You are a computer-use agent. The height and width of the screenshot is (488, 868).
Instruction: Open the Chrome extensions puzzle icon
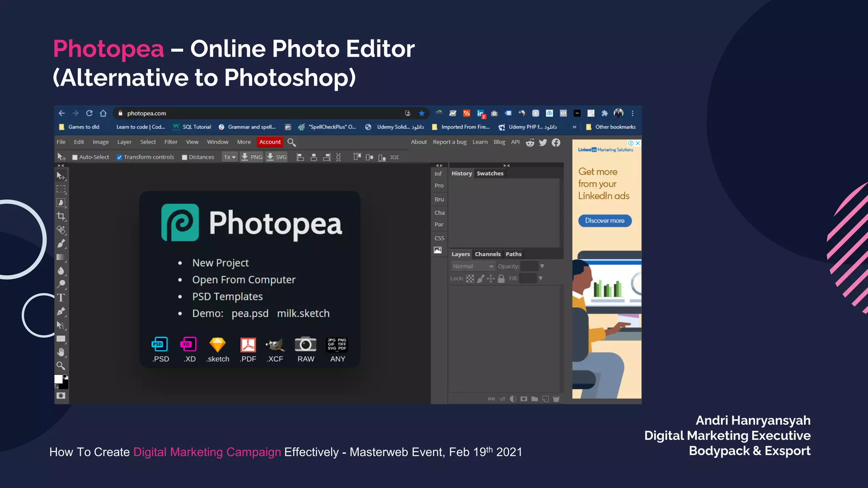coord(605,113)
